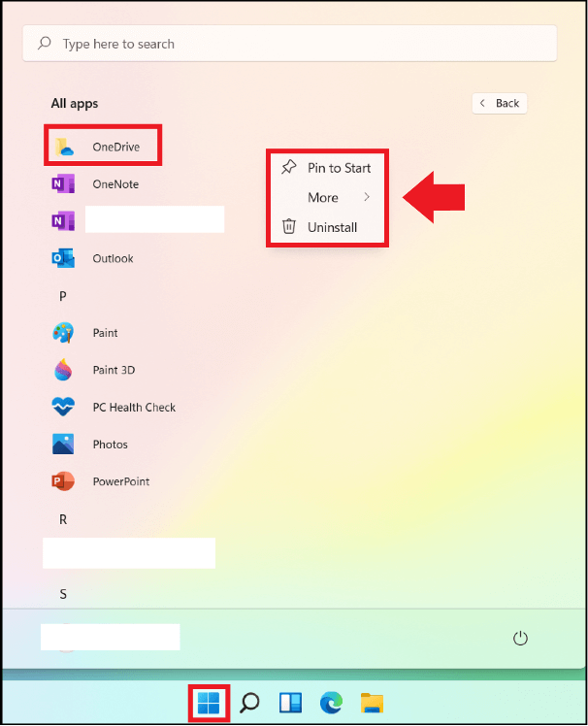Open the Paint 3D app icon

pos(63,370)
